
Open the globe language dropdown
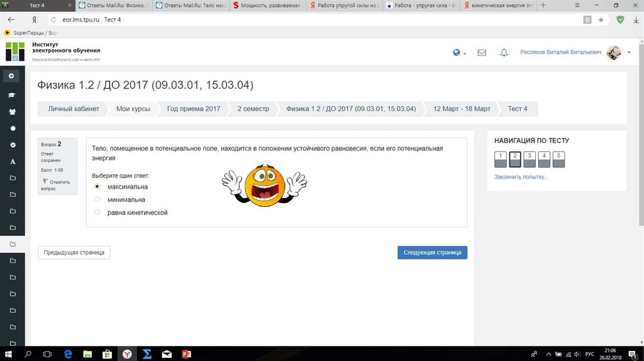[458, 53]
